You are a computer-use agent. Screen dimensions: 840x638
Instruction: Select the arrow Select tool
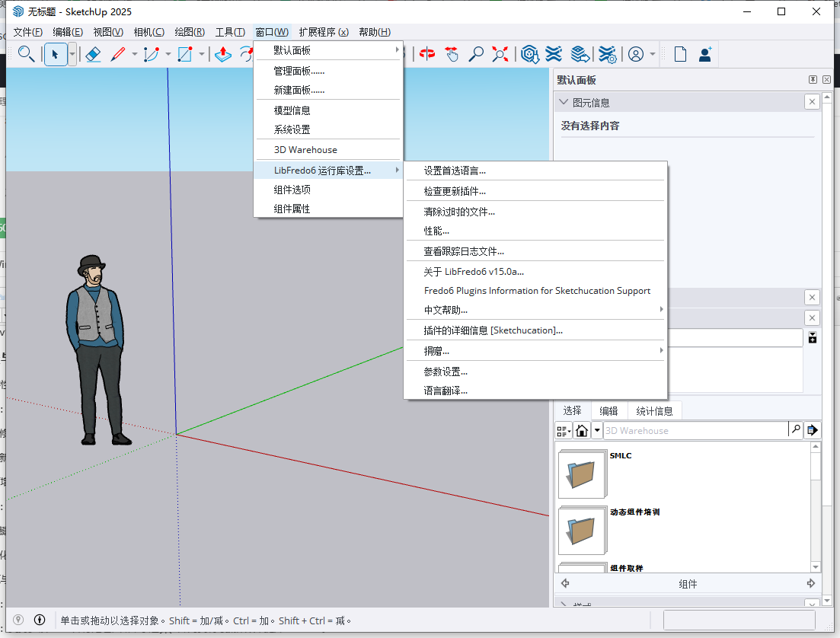coord(55,54)
